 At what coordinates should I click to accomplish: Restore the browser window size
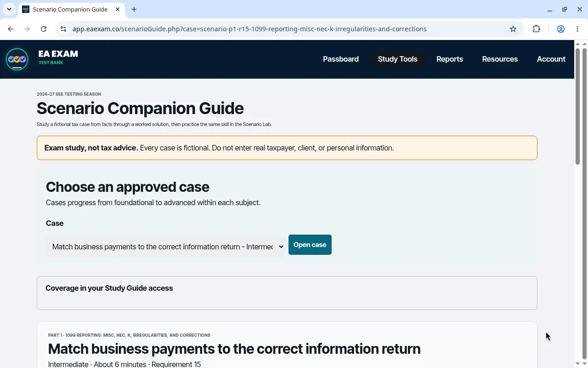pyautogui.click(x=565, y=9)
